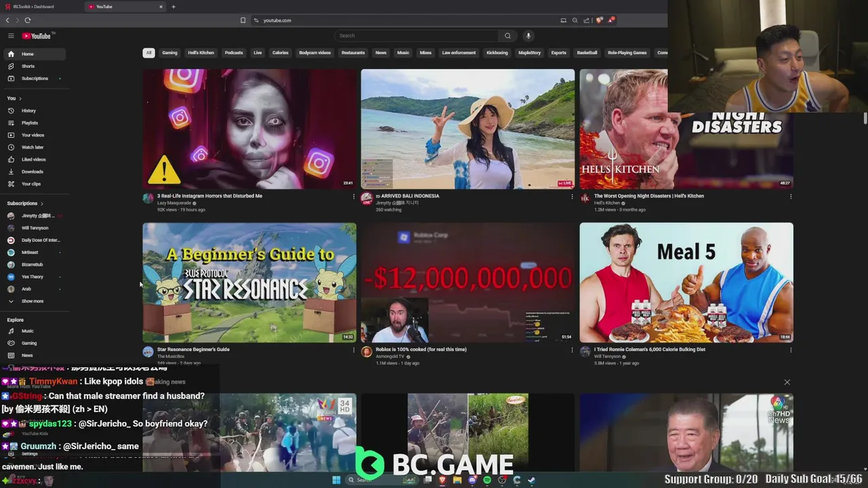Open options menu for ARRIVED BALI INDONESIA stream
The height and width of the screenshot is (488, 868).
click(x=572, y=197)
